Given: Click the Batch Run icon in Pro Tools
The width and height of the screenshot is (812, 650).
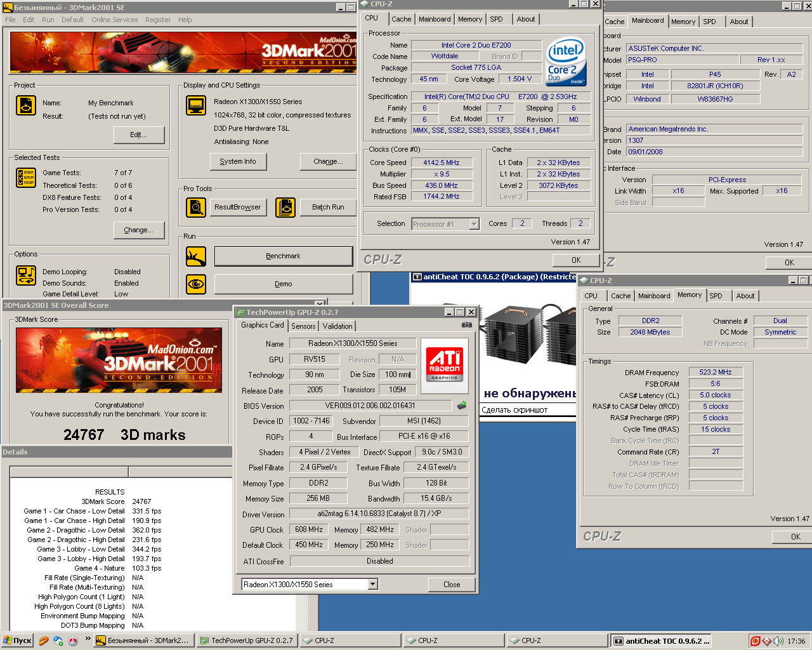Looking at the screenshot, I should coord(285,207).
